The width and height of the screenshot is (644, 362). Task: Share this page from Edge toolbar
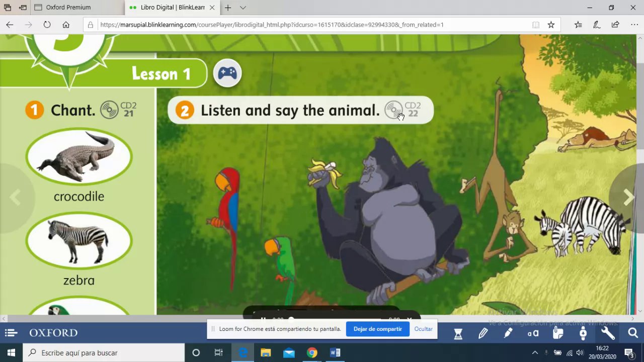click(615, 25)
